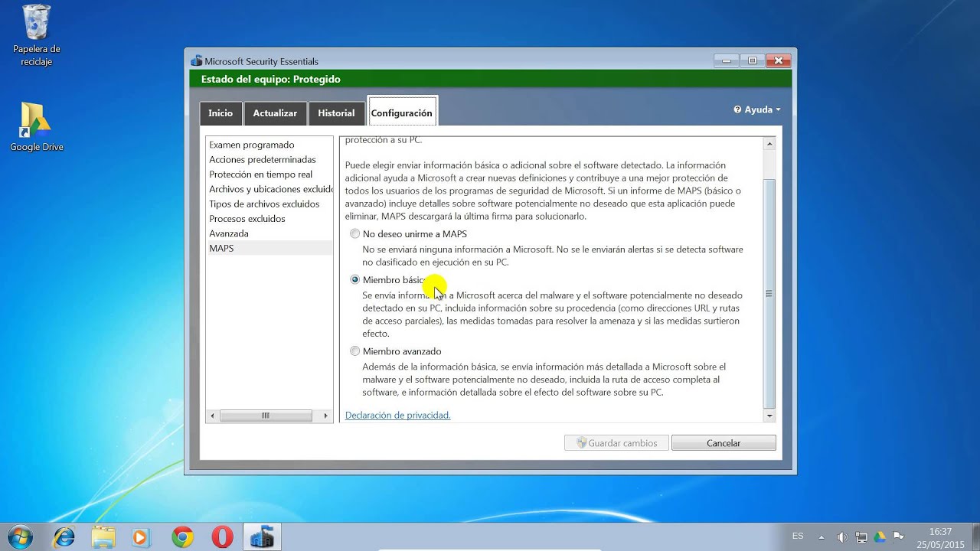
Task: Click the sidebar horizontal scrollbar thumb
Action: click(266, 416)
